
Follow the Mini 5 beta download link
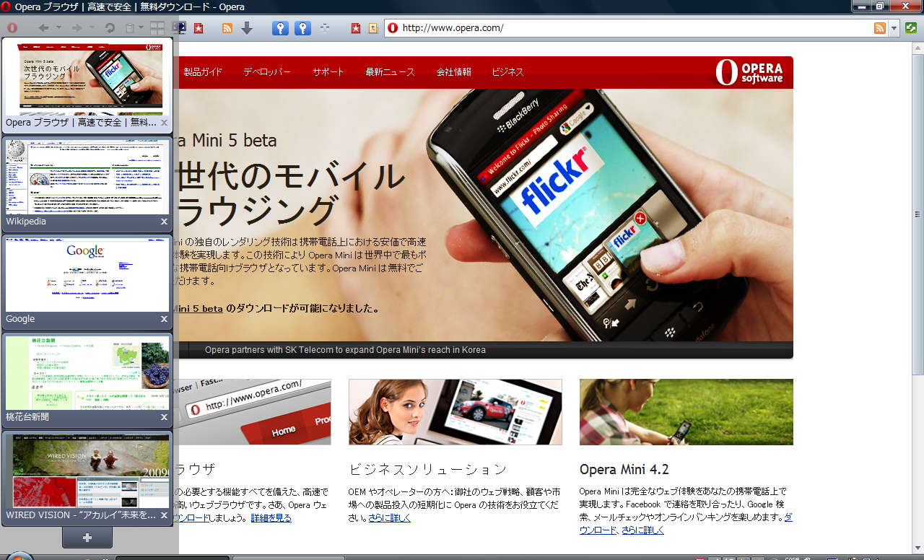(199, 308)
